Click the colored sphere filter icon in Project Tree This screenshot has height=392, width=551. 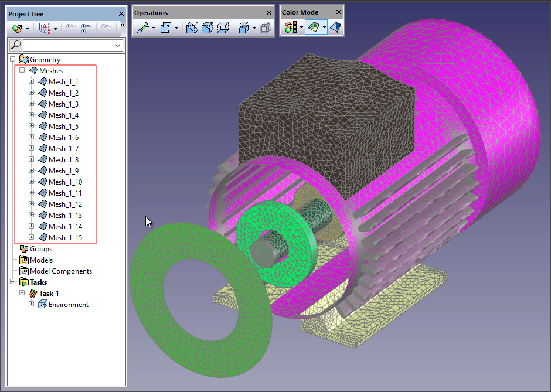pos(17,28)
